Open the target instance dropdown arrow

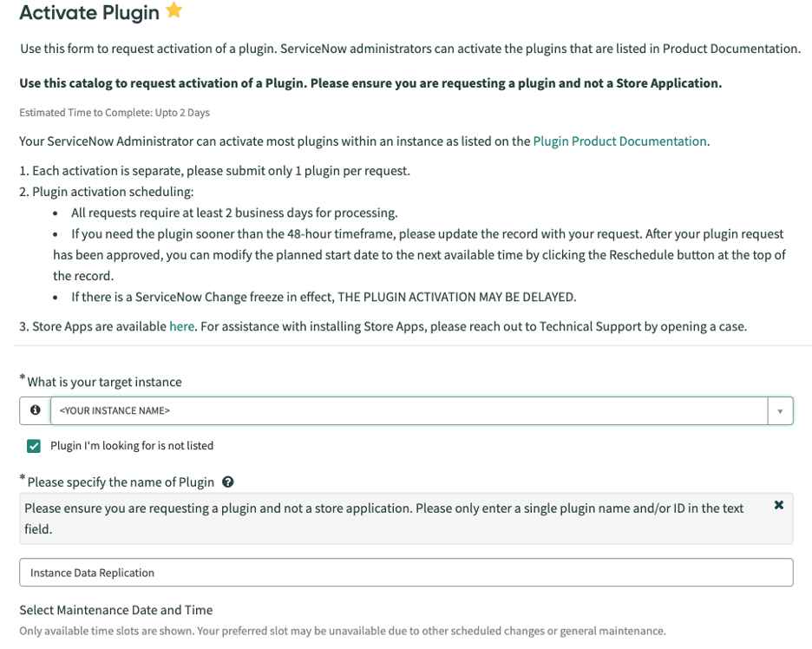coord(780,411)
